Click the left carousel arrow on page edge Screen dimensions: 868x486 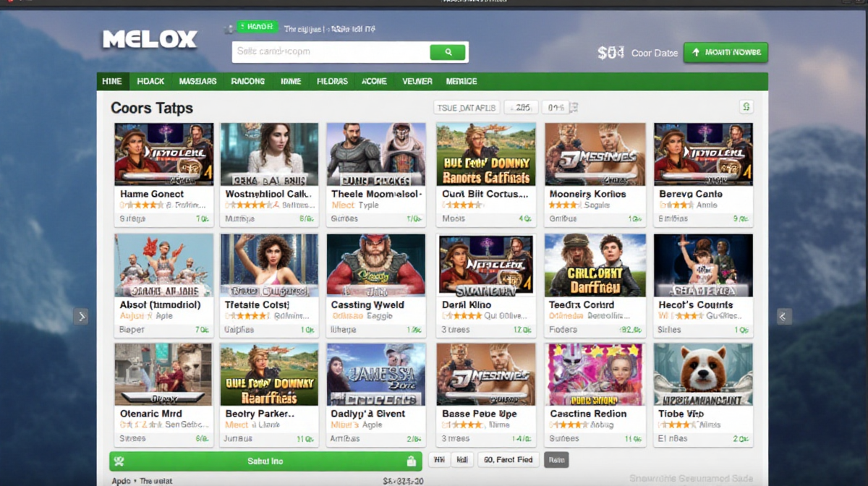[x=81, y=316]
